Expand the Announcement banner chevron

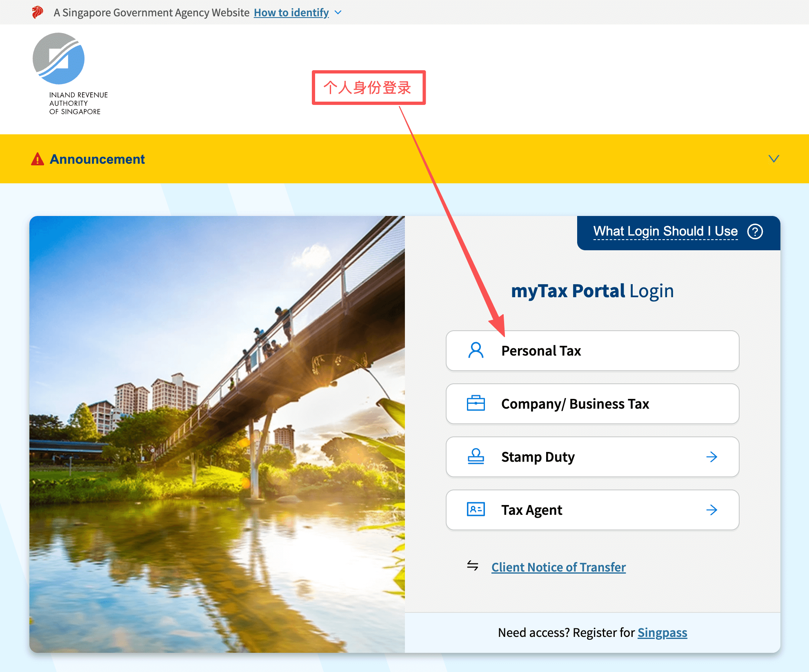pyautogui.click(x=773, y=159)
